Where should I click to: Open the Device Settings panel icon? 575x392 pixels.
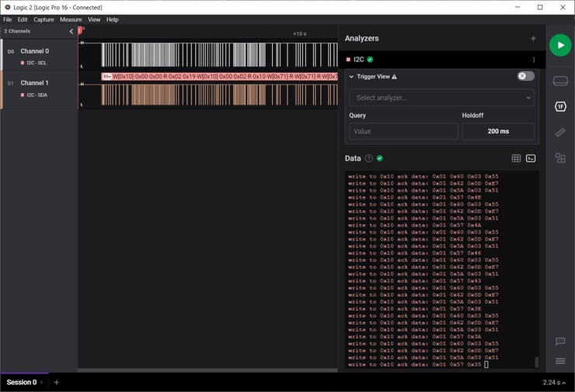560,82
